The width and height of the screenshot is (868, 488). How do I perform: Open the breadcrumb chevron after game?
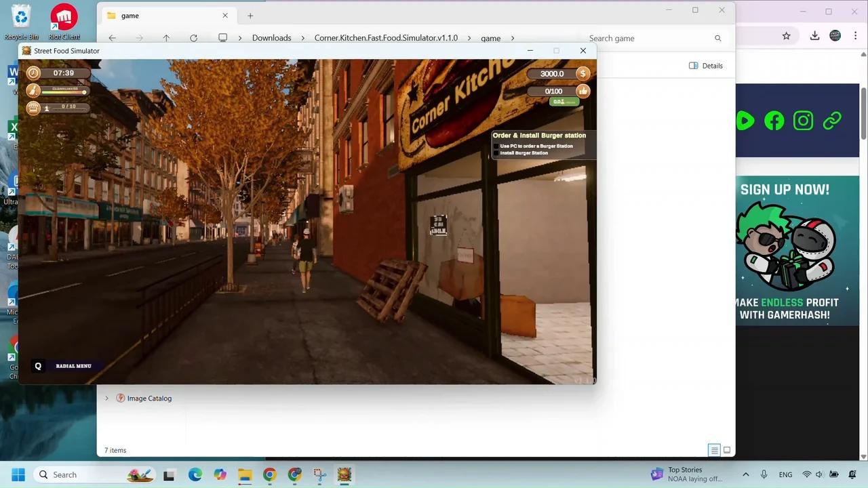(x=513, y=38)
